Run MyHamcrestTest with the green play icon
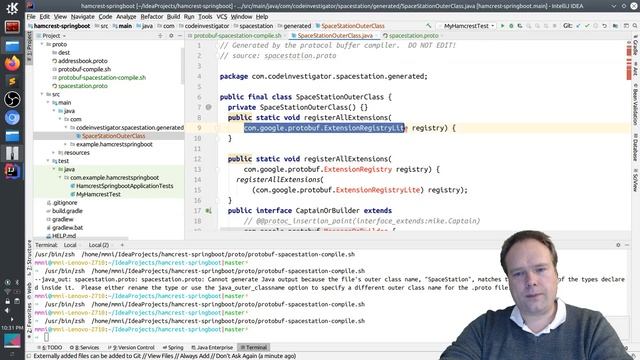 tap(502, 26)
